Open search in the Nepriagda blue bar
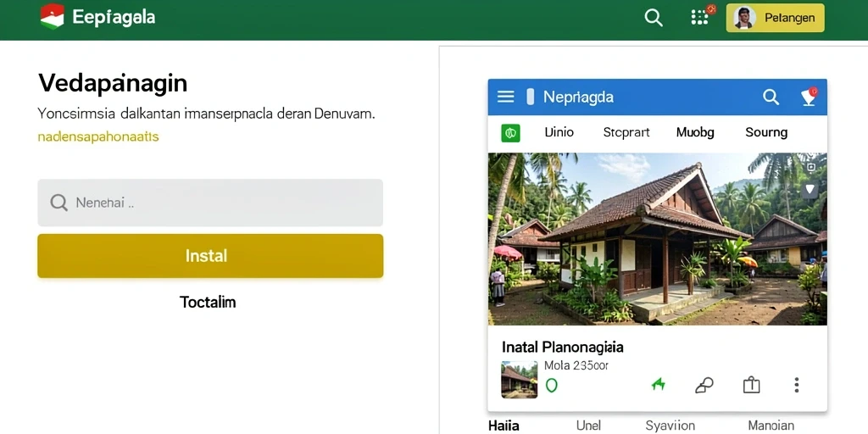The image size is (868, 434). [771, 97]
